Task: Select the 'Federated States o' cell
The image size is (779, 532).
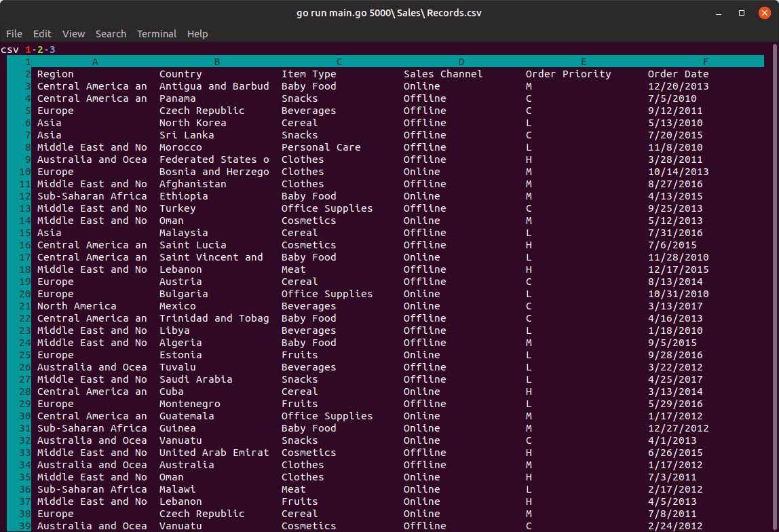Action: [214, 159]
